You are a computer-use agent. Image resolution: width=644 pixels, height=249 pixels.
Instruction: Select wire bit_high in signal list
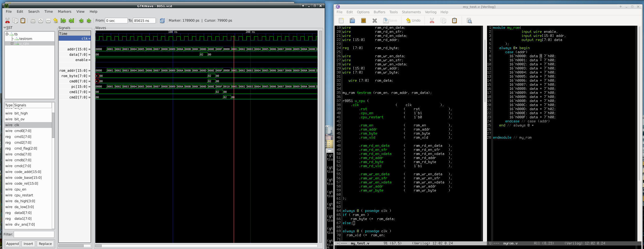pos(28,113)
